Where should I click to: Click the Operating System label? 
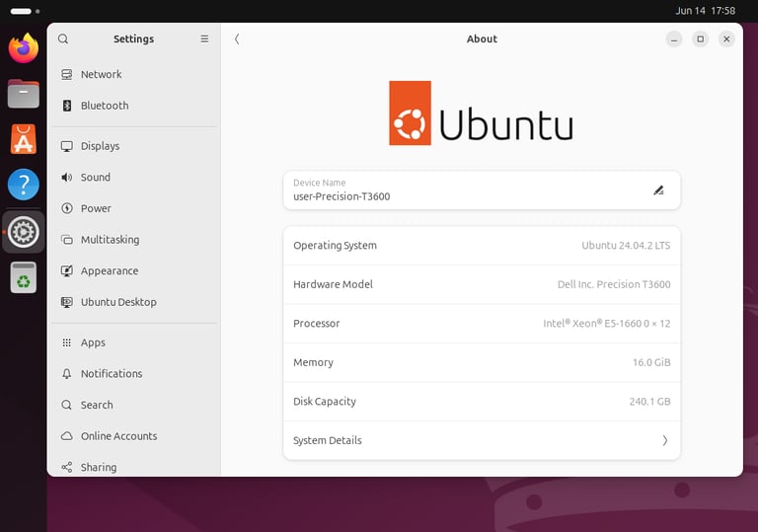tap(335, 246)
